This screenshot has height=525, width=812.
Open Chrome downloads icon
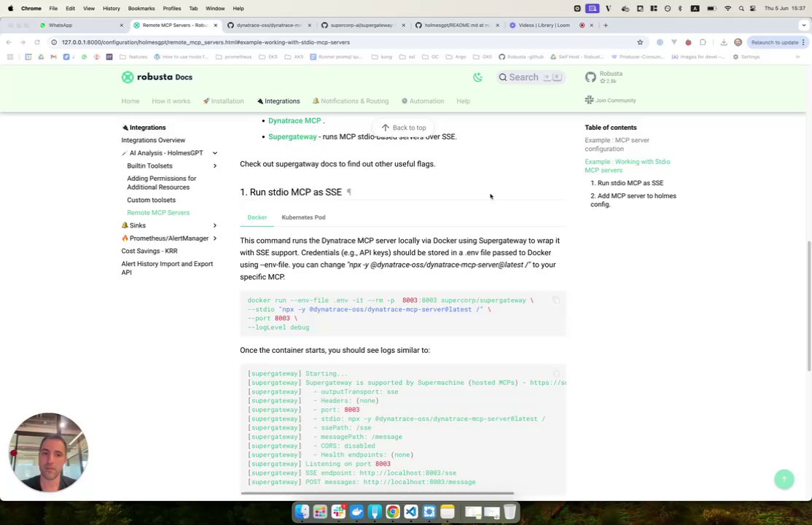pos(724,42)
